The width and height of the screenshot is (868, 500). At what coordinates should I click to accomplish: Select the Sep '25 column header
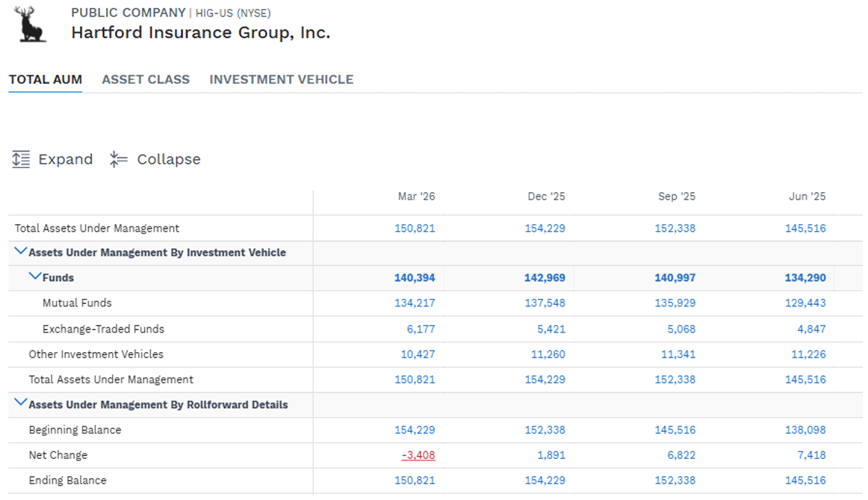tap(677, 197)
